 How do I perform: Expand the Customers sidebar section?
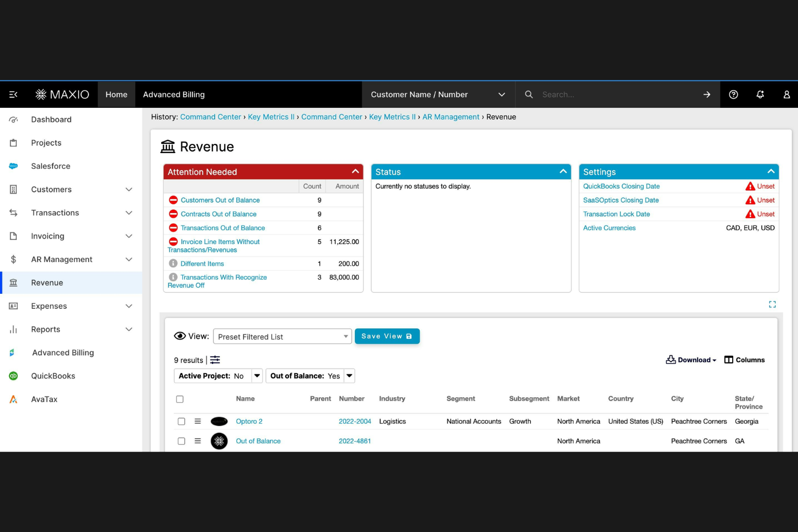[x=129, y=190]
